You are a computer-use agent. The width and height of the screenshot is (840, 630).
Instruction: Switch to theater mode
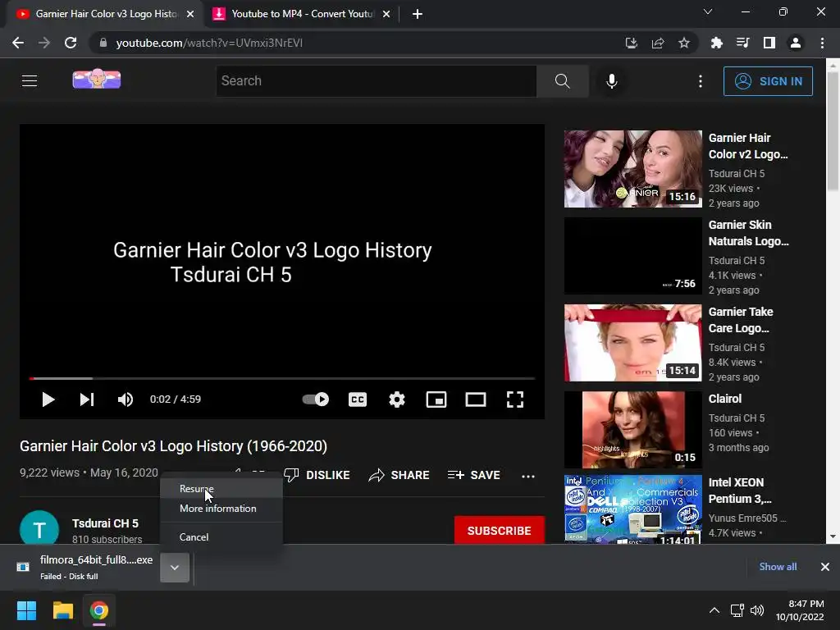point(476,399)
